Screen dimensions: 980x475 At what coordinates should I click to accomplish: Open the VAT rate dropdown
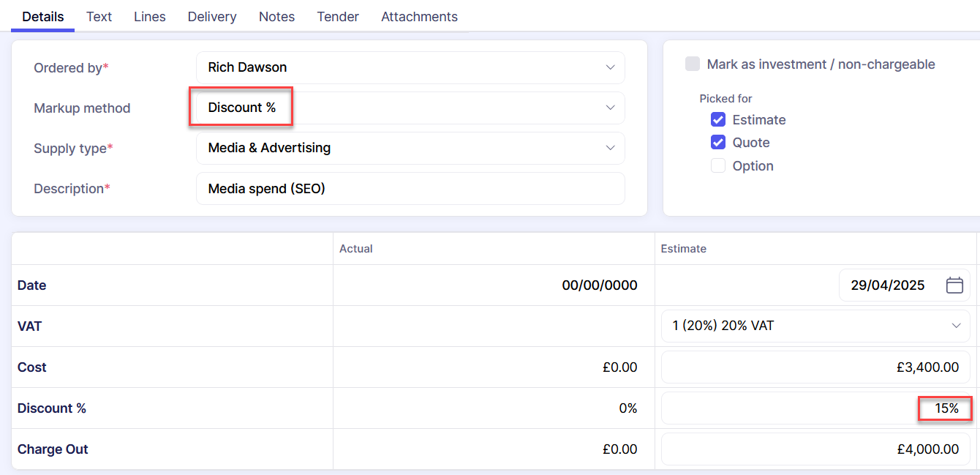(x=815, y=326)
